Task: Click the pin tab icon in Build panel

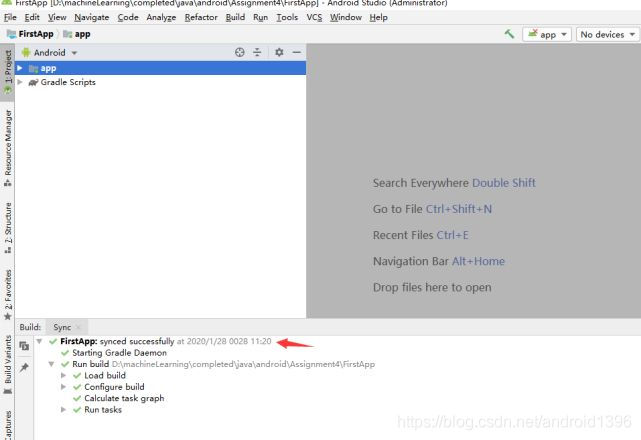Action: tap(24, 367)
